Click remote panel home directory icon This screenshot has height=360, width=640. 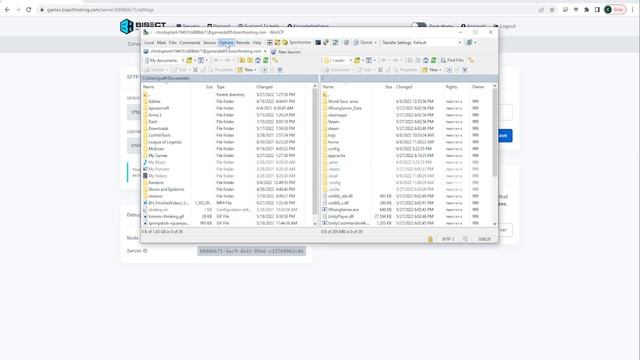coord(426,60)
